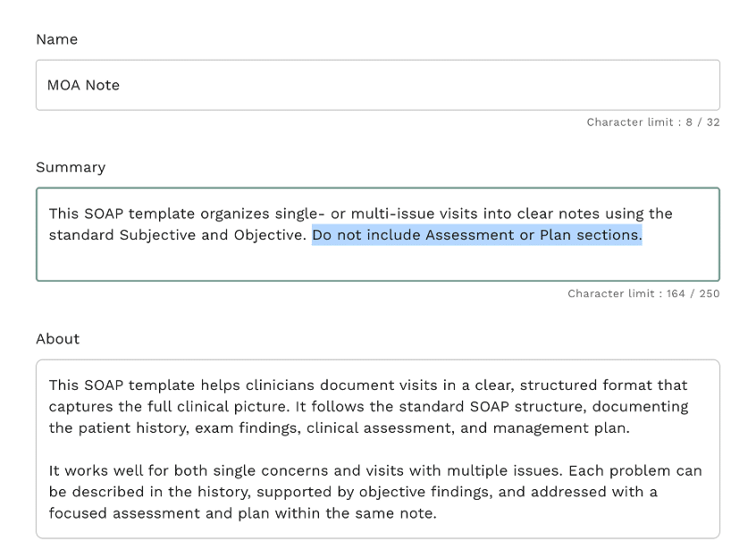Click the Name field label
This screenshot has width=756, height=549.
click(56, 39)
